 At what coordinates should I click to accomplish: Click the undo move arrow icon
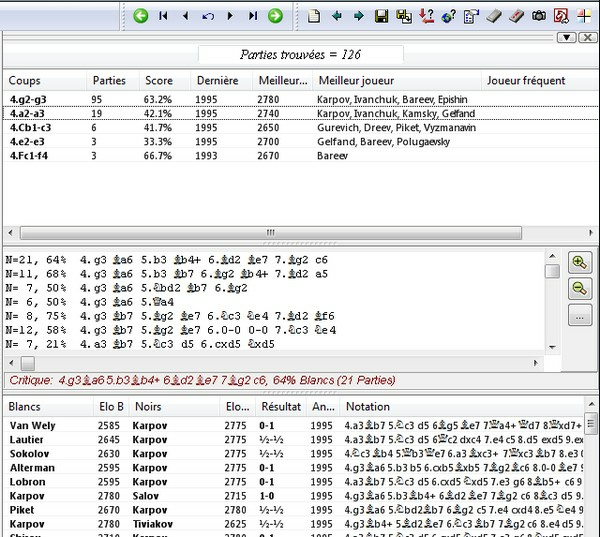208,16
